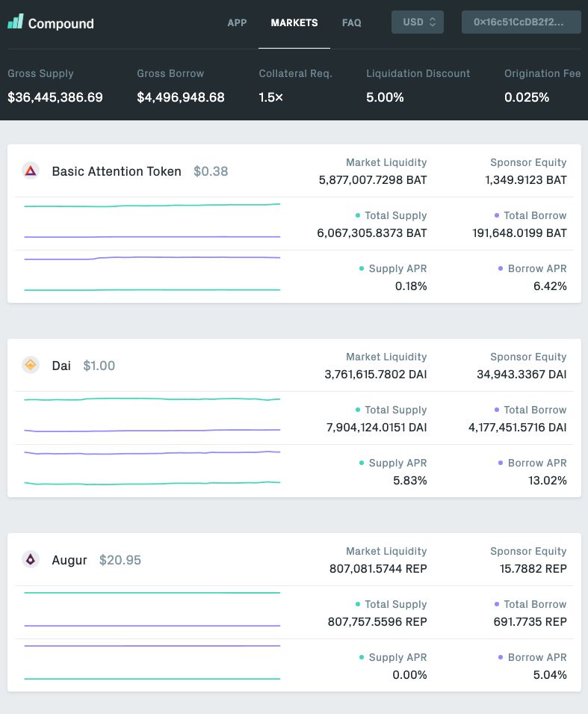The width and height of the screenshot is (588, 714).
Task: Click the Gross Supply label
Action: 40,74
